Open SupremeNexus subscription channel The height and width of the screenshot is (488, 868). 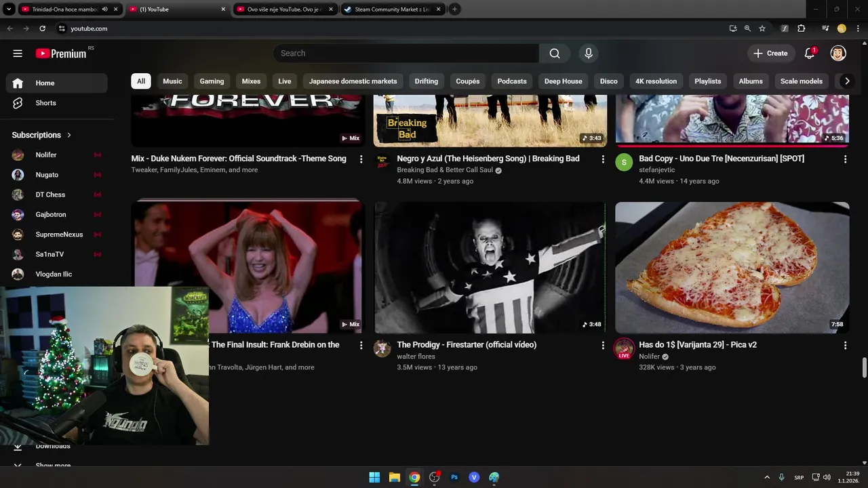57,235
